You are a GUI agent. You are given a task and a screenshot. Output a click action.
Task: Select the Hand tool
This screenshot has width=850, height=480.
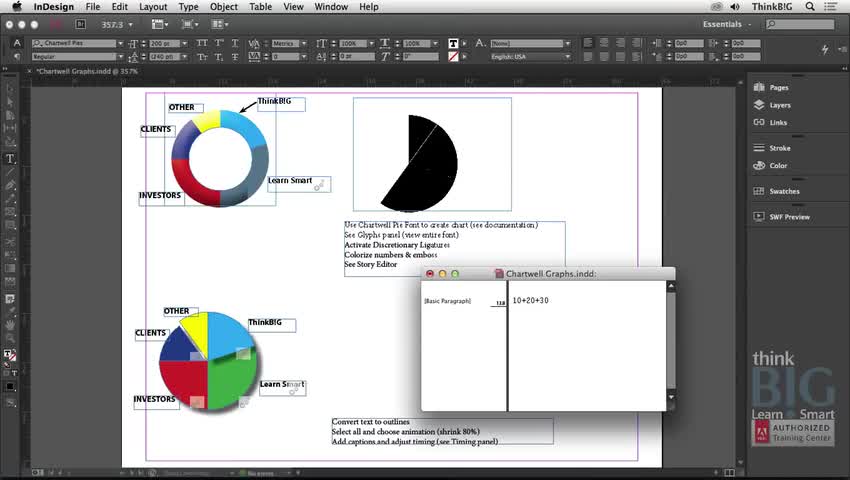pyautogui.click(x=10, y=325)
